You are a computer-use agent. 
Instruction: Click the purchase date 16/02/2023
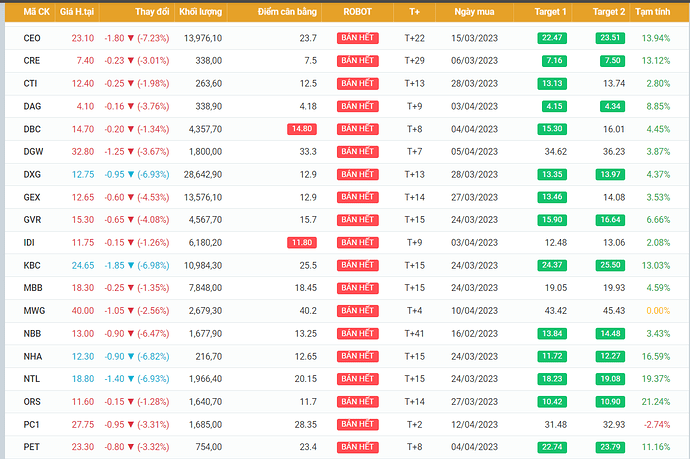click(474, 334)
